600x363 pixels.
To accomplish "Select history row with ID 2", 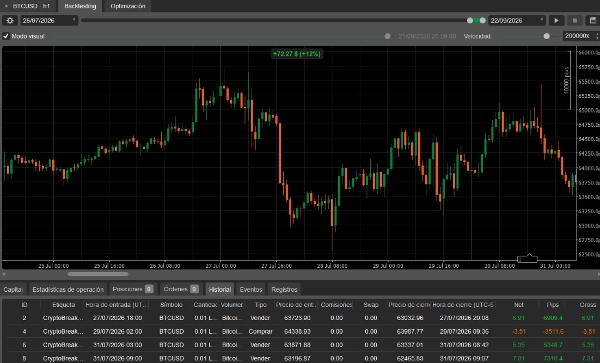I will point(301,318).
